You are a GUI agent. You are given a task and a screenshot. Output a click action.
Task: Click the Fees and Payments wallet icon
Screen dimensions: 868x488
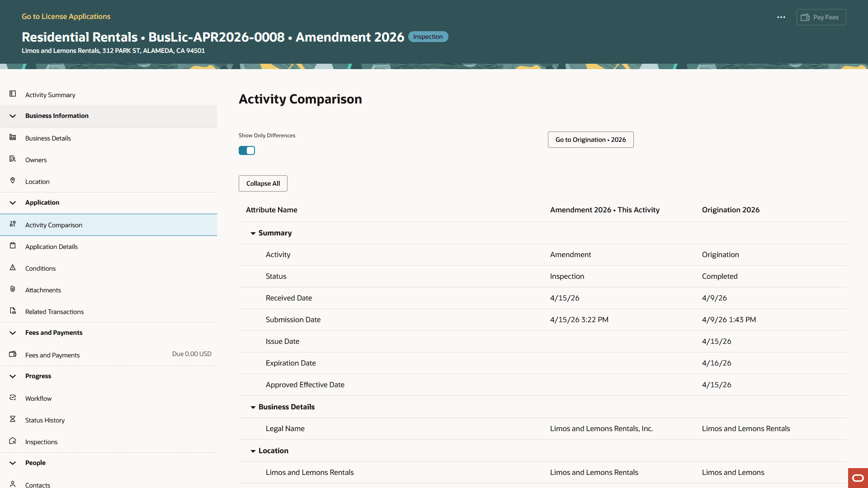(x=13, y=354)
